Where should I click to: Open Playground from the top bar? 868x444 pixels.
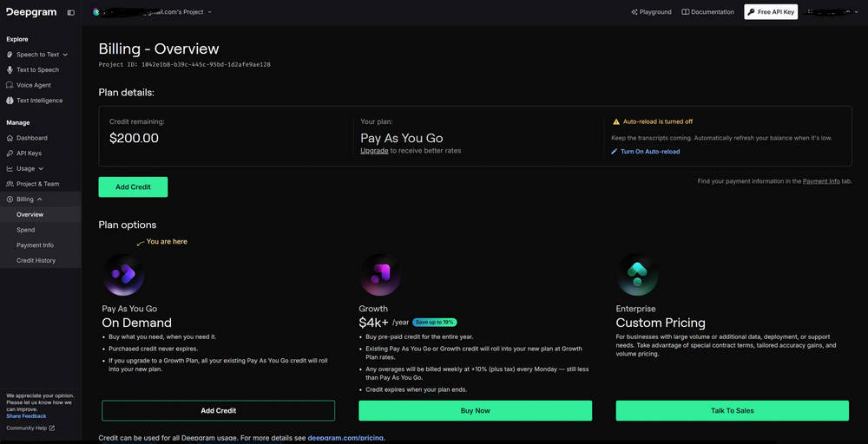tap(651, 11)
